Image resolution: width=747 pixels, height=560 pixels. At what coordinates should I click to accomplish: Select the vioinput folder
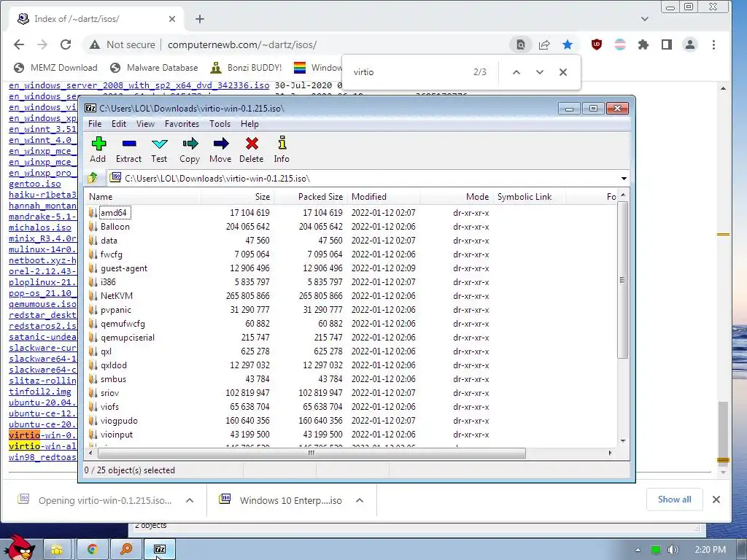(116, 435)
